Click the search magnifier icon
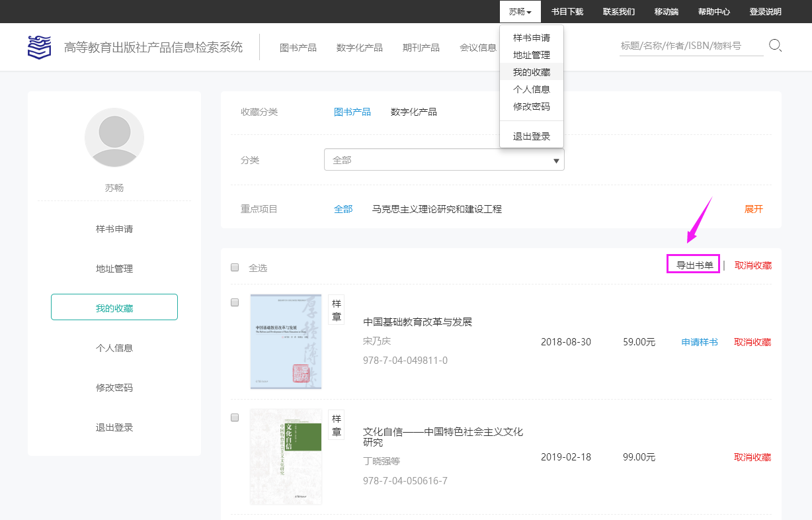The image size is (812, 520). (x=775, y=46)
